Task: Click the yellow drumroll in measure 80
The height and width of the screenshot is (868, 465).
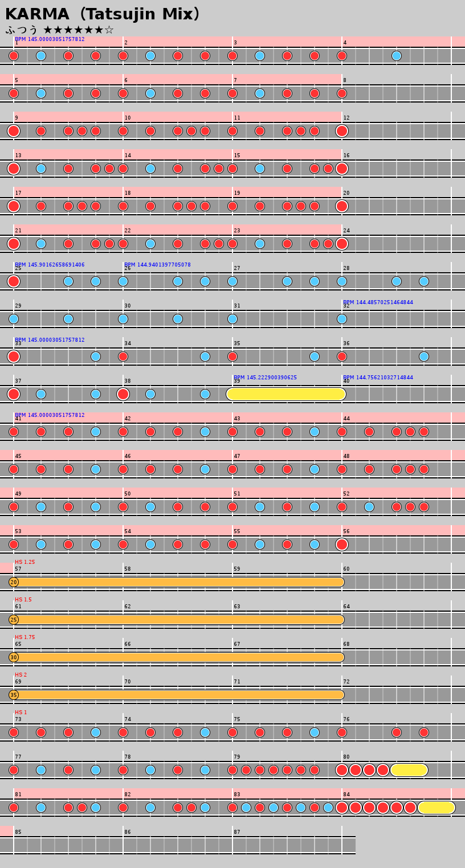Action: (409, 770)
